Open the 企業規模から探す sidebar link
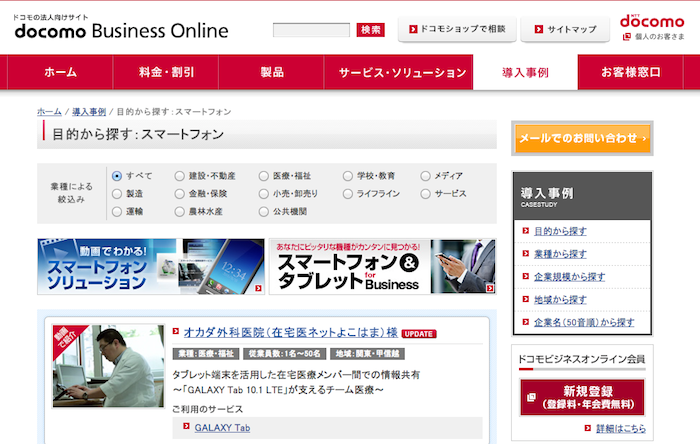 [570, 277]
